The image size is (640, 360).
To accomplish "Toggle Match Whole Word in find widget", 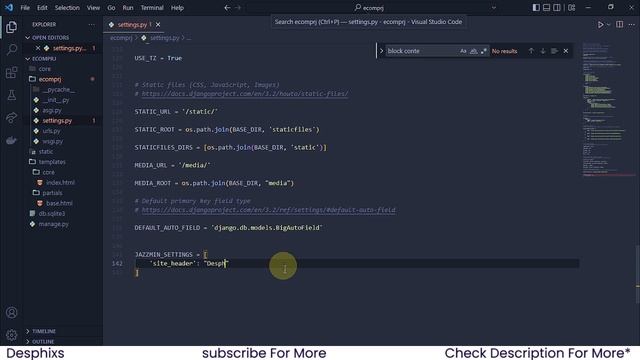I will click(x=473, y=51).
